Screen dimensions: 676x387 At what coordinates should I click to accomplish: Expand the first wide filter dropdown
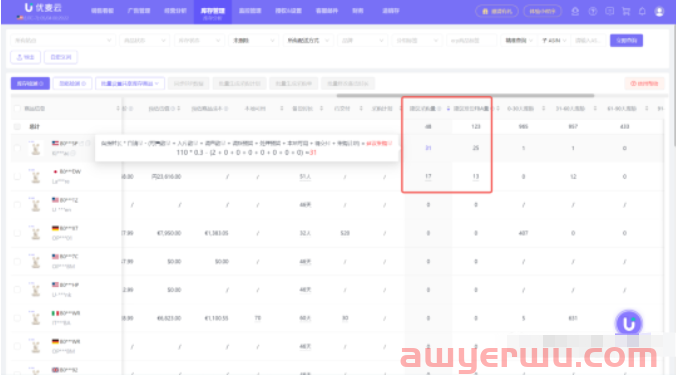coord(63,41)
